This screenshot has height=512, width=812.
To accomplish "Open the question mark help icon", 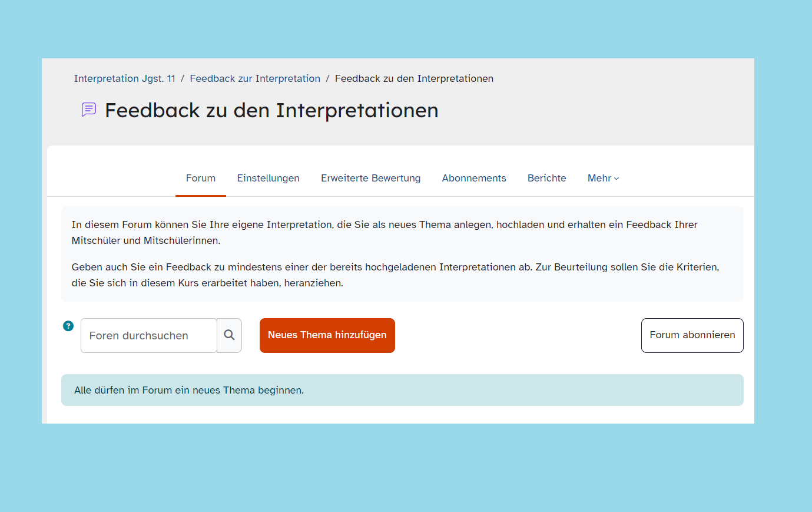I will tap(68, 326).
